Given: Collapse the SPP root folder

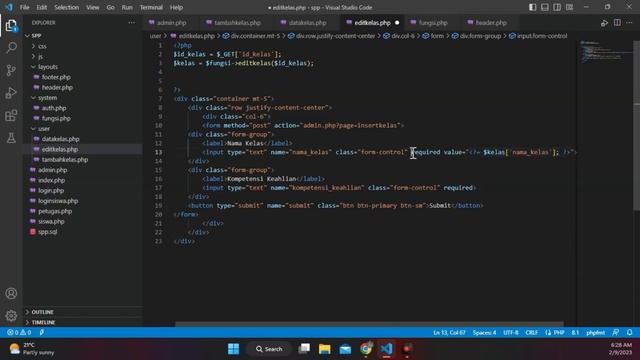Looking at the screenshot, I should point(36,36).
